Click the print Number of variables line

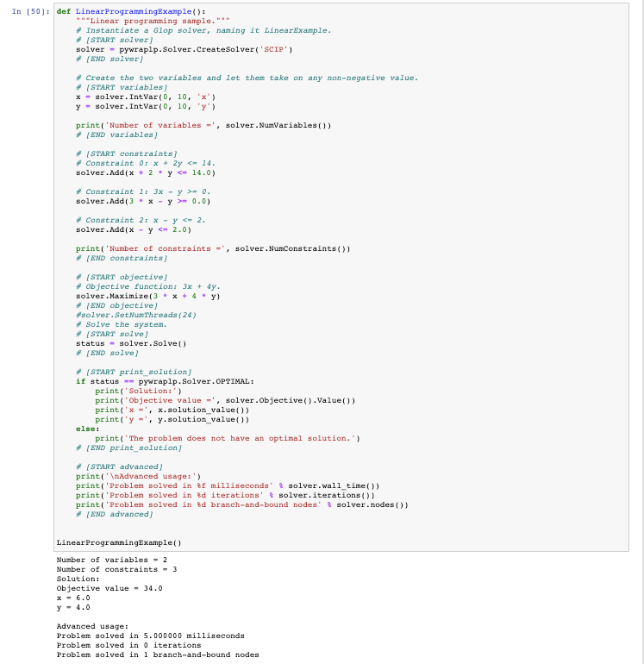(x=203, y=125)
